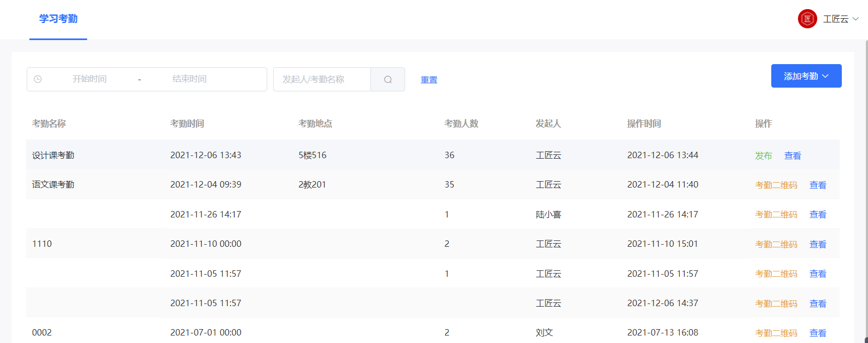Click 查看 in the 1110 attendance row

[x=818, y=244]
